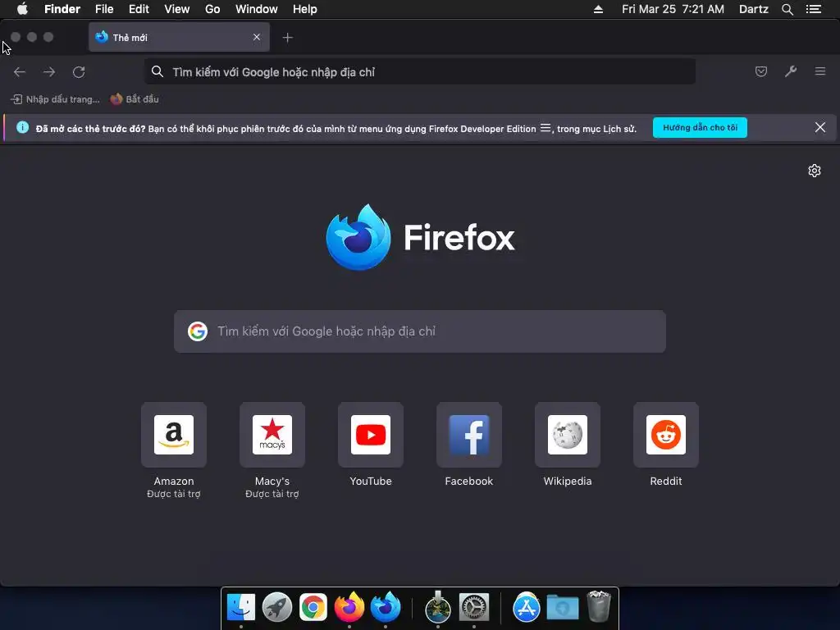840x630 pixels.
Task: Open the Macy's shortcut tile
Action: click(x=272, y=435)
